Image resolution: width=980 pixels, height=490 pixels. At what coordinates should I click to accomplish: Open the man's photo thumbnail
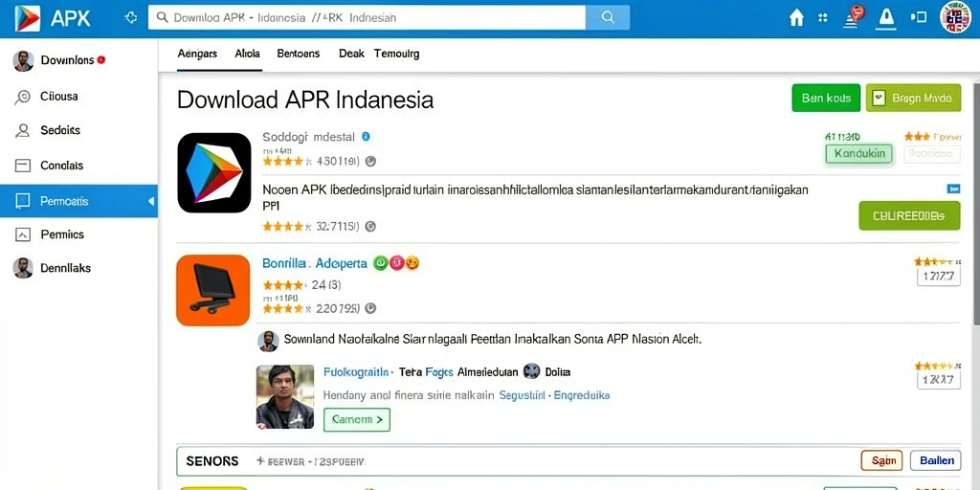pos(285,396)
